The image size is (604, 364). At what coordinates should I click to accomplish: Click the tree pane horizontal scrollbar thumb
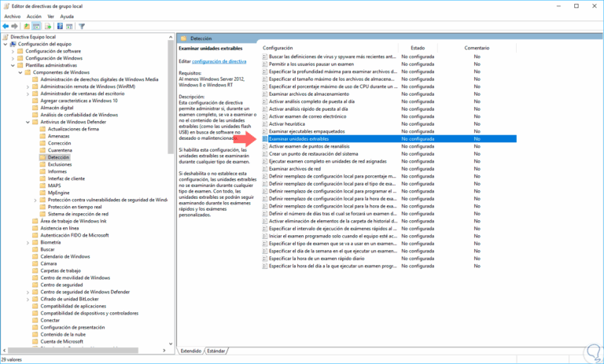[x=73, y=351]
